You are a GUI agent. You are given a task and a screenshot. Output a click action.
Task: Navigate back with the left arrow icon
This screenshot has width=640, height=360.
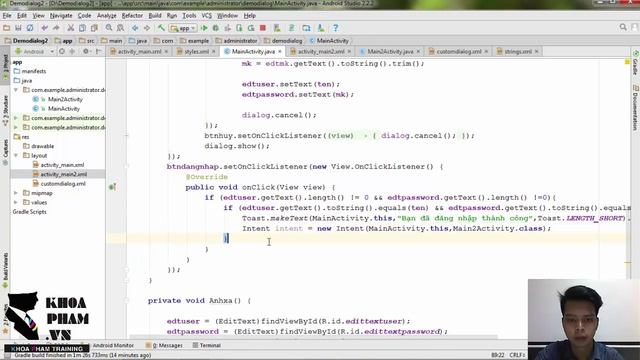click(x=135, y=28)
